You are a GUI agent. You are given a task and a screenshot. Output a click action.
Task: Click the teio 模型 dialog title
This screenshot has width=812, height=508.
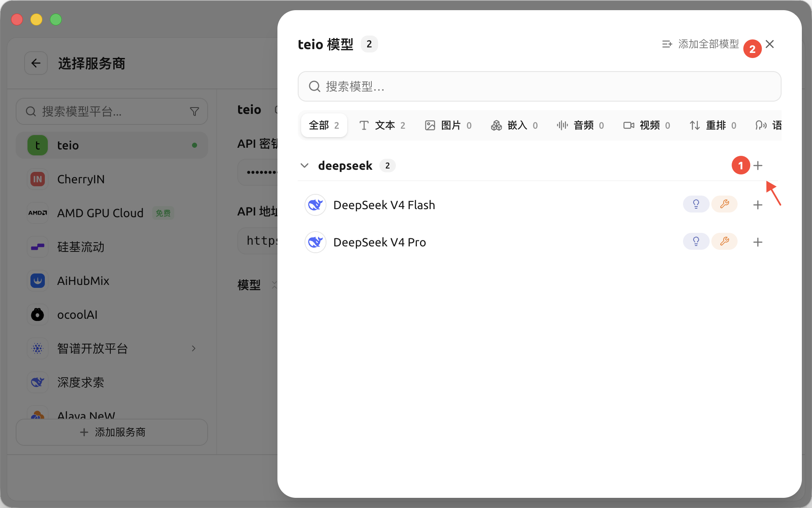coord(326,44)
